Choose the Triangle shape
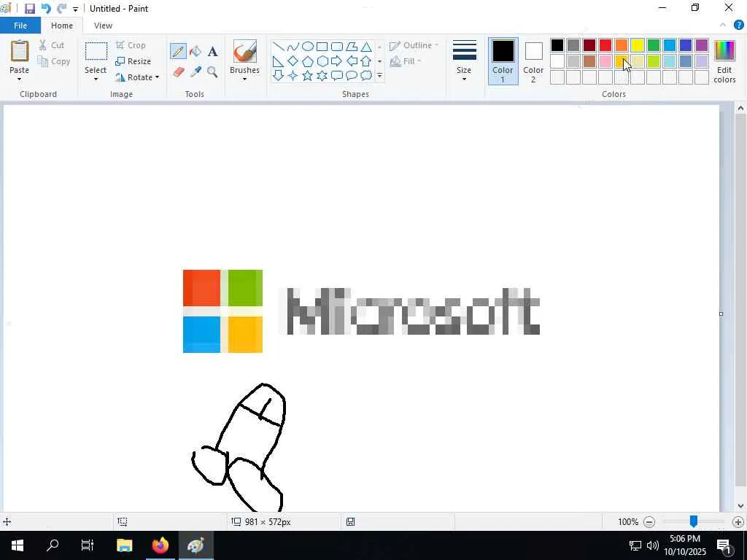The image size is (747, 560). point(366,47)
